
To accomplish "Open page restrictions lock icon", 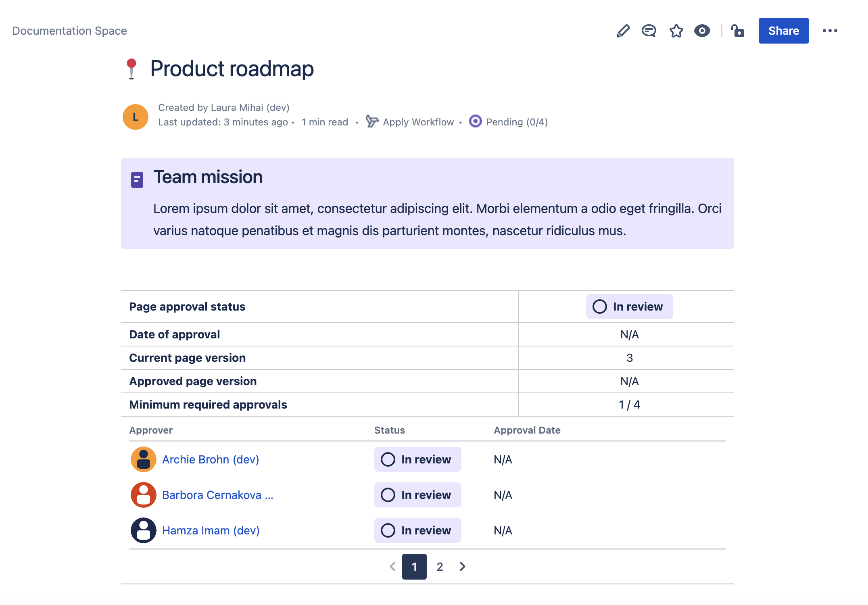I will tap(738, 31).
